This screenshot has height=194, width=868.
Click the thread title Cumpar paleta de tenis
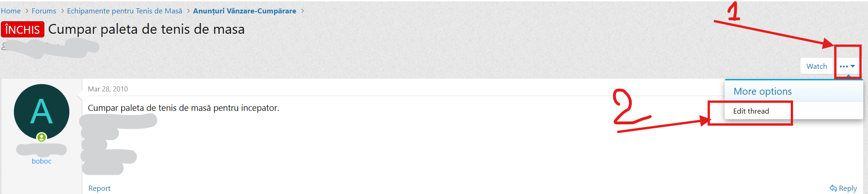146,29
